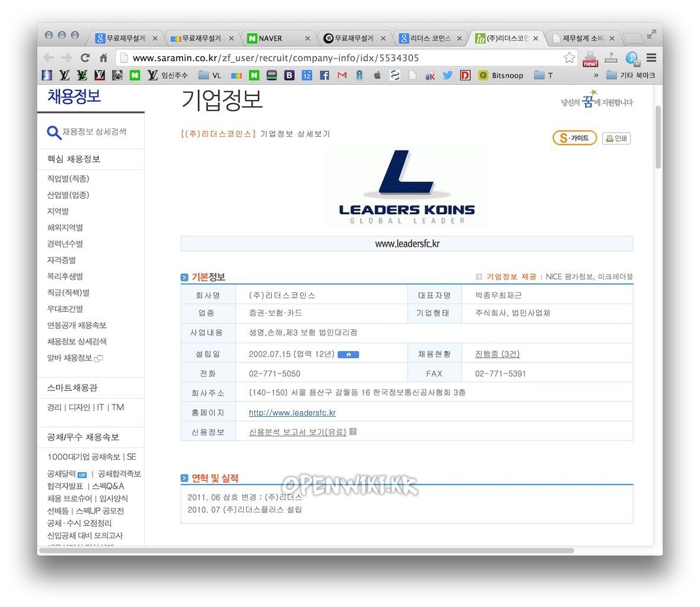Open the Facebook bookmark icon

click(324, 75)
